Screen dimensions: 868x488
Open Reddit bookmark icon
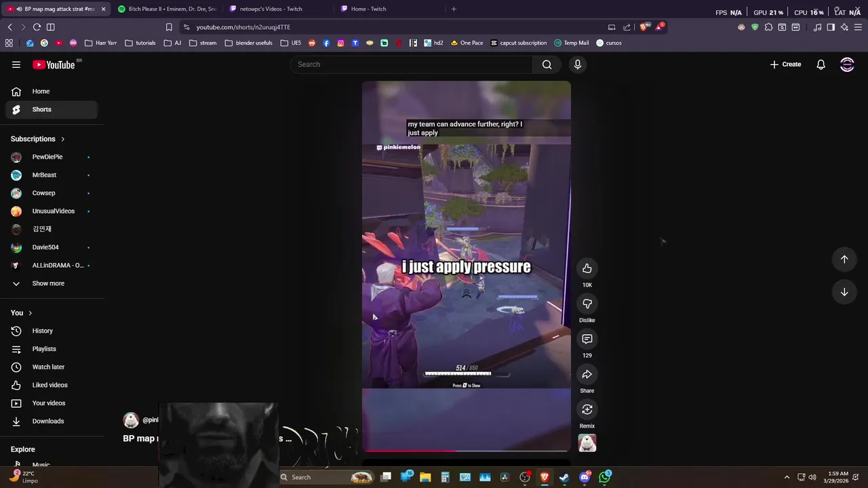(312, 43)
